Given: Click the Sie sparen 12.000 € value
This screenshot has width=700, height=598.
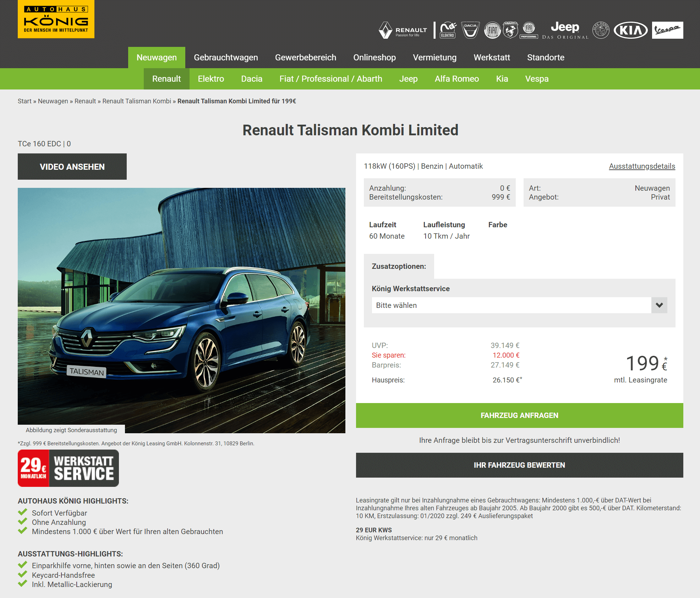Looking at the screenshot, I should tap(506, 355).
